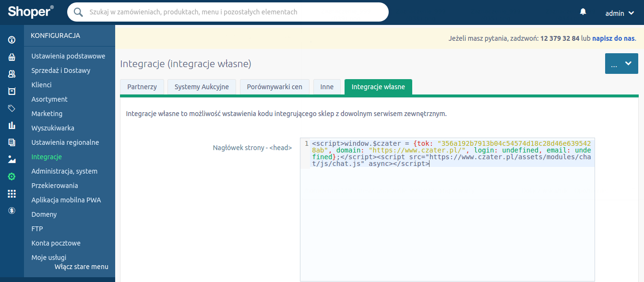Switch to the Systemy Aukcyjne tab
This screenshot has height=282, width=644.
202,87
